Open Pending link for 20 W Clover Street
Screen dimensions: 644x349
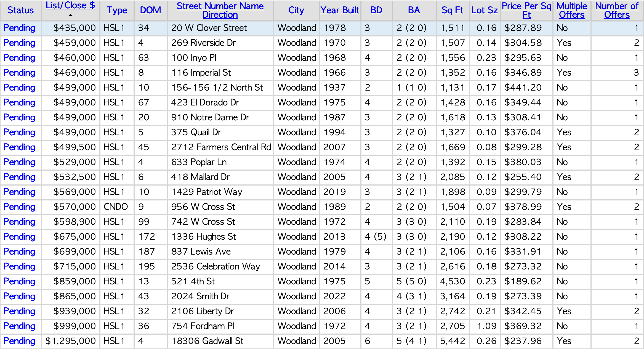(19, 28)
